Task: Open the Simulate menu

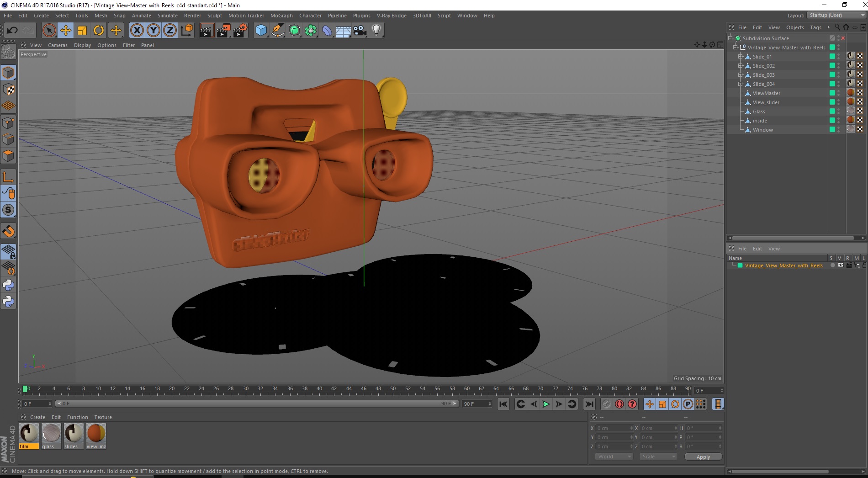Action: 167,16
